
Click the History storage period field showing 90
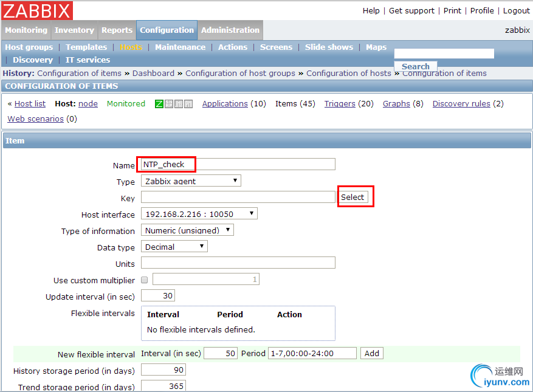[x=163, y=370]
